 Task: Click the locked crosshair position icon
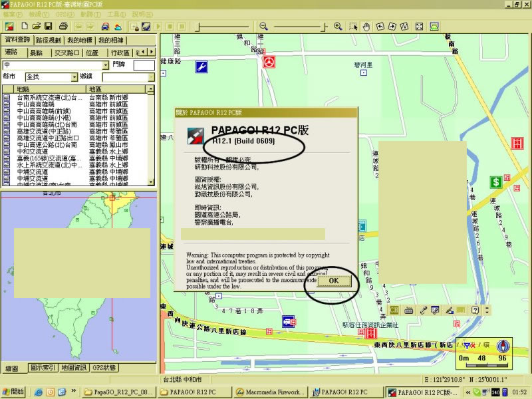(135, 27)
